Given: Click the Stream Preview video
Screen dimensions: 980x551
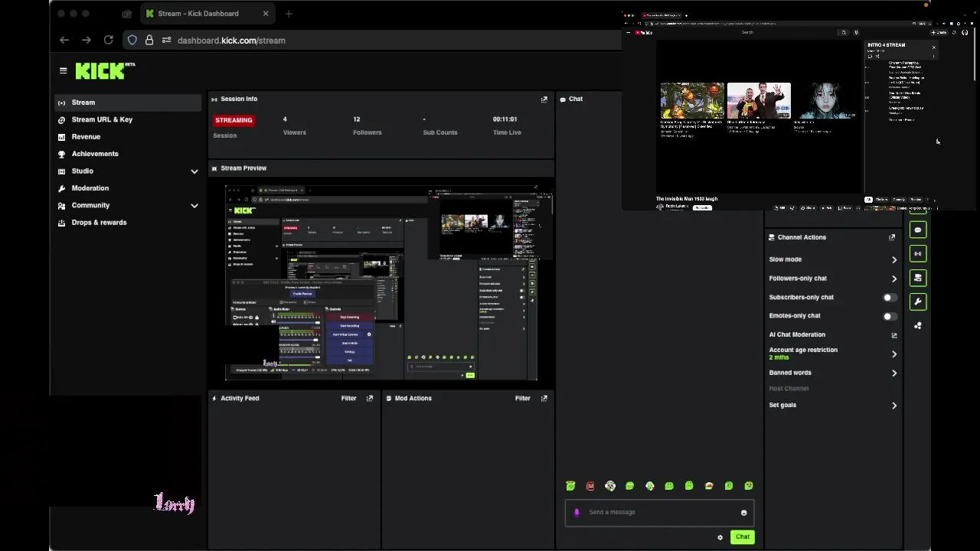Looking at the screenshot, I should (x=381, y=282).
